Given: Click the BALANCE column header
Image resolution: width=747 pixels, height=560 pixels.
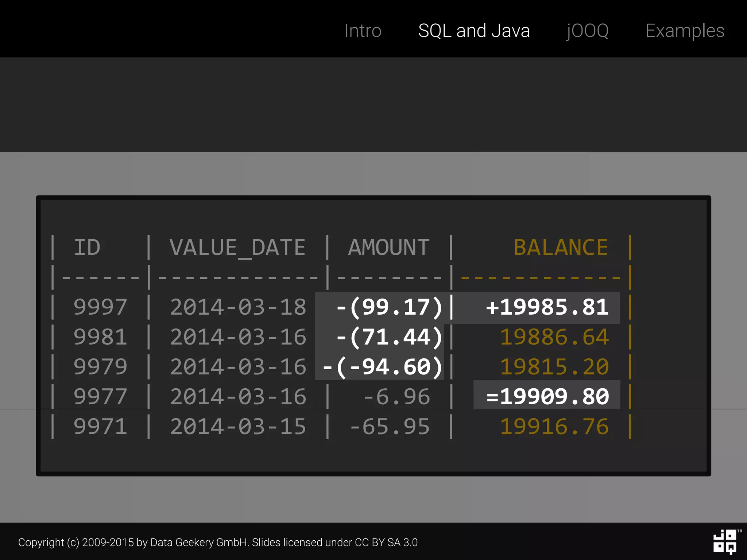Looking at the screenshot, I should click(x=561, y=248).
